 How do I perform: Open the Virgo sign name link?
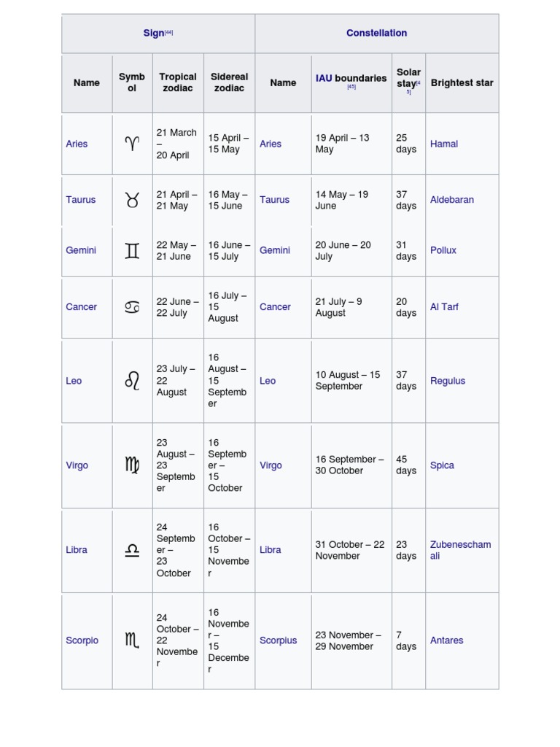(77, 465)
